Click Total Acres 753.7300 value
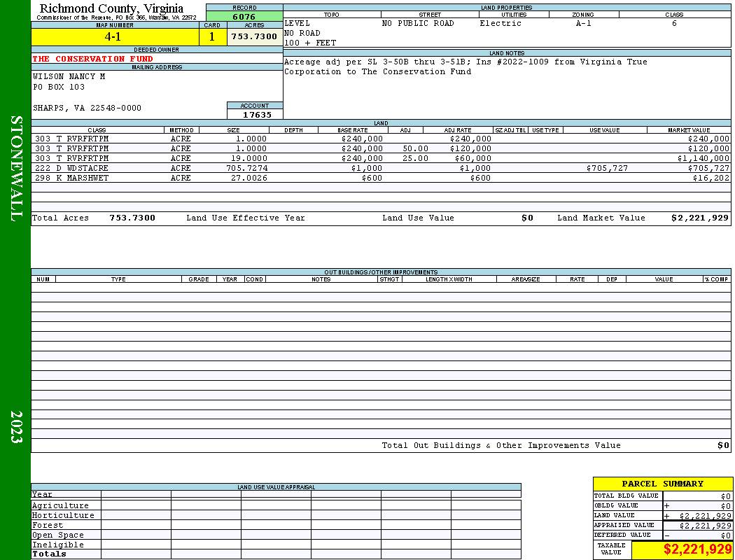The width and height of the screenshot is (735, 560). 132,218
